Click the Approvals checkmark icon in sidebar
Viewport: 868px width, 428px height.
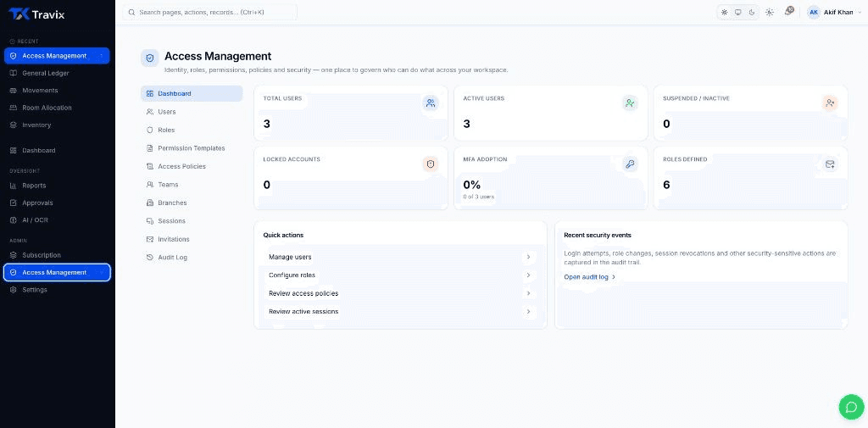tap(14, 203)
